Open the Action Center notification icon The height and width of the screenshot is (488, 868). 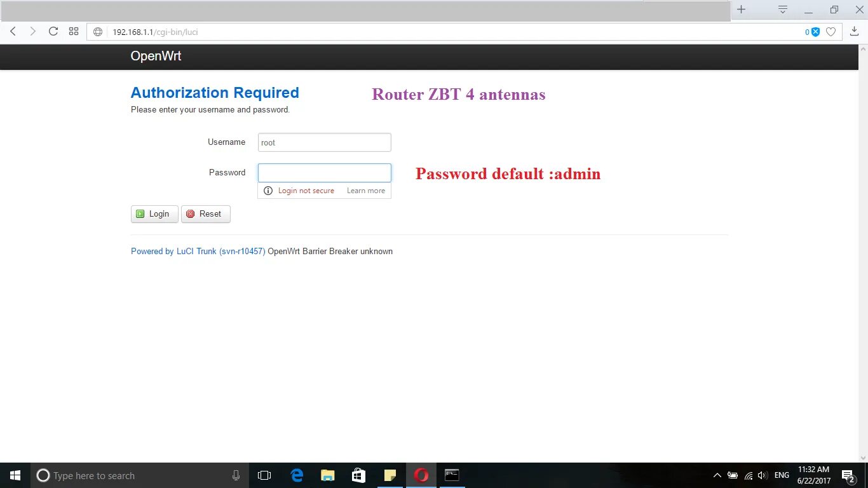pyautogui.click(x=848, y=476)
